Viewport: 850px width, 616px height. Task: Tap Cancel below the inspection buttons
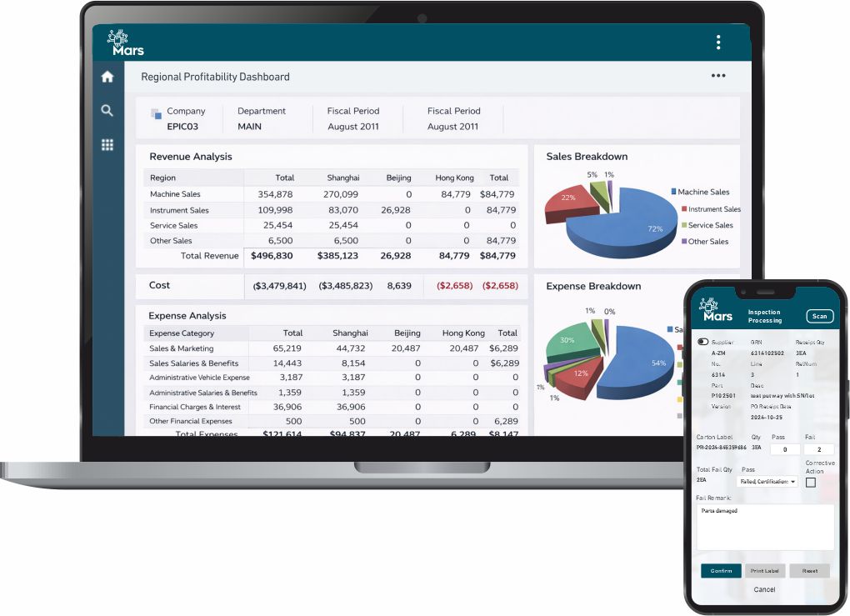[x=765, y=589]
